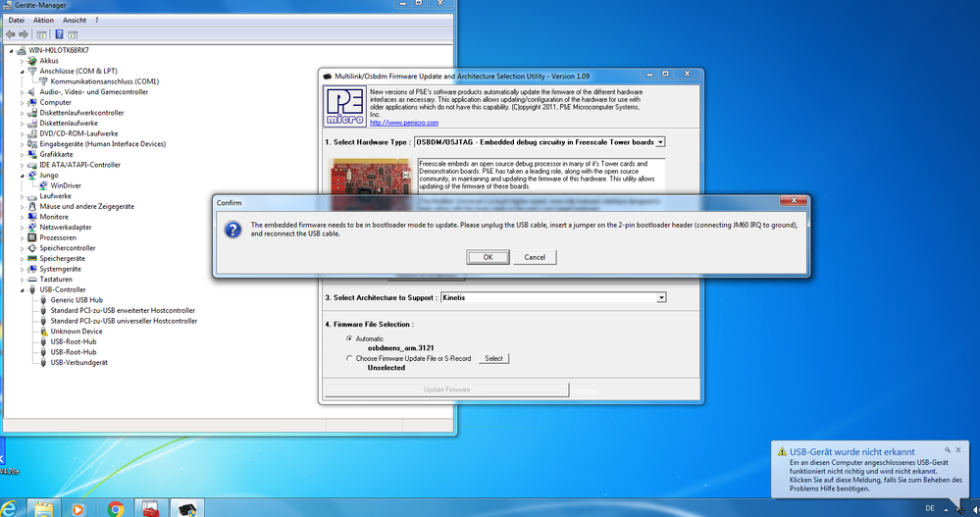This screenshot has width=980, height=517.
Task: Open Windows Explorer folder from taskbar
Action: click(44, 509)
